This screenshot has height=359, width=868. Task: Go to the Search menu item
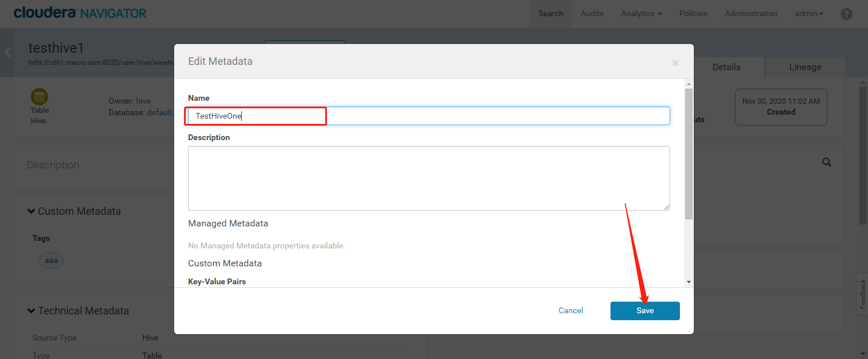tap(551, 13)
